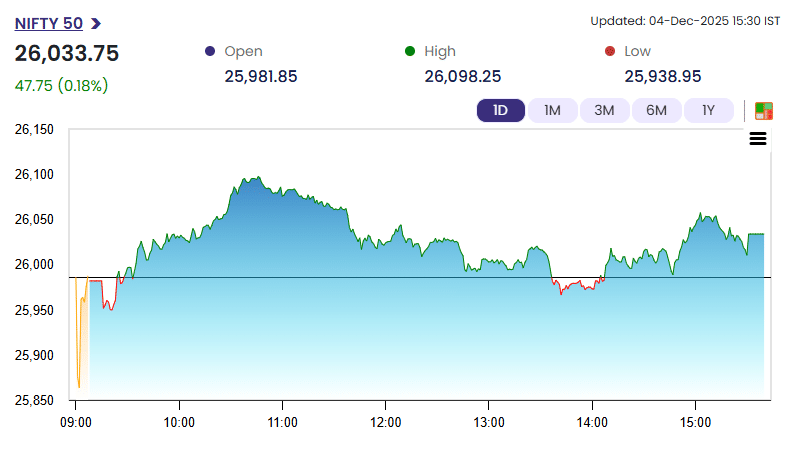Click the green High indicator dot
The image size is (787, 450).
[x=409, y=51]
